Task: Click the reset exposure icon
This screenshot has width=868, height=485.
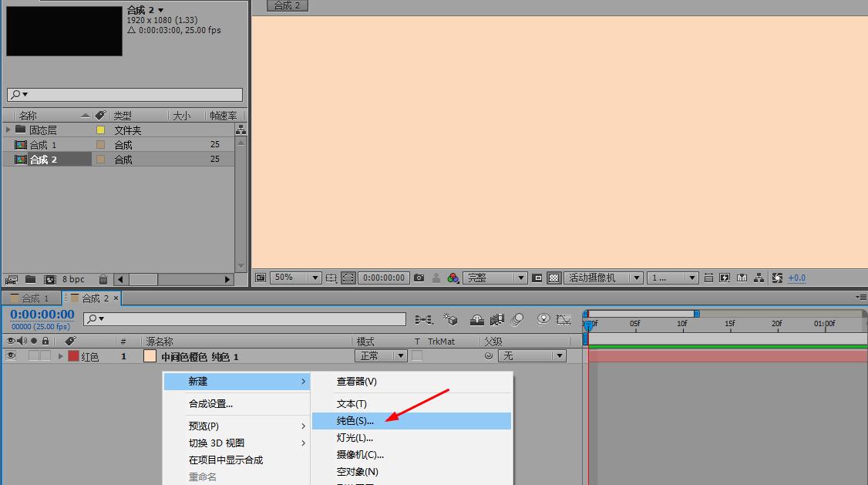Action: pyautogui.click(x=777, y=278)
